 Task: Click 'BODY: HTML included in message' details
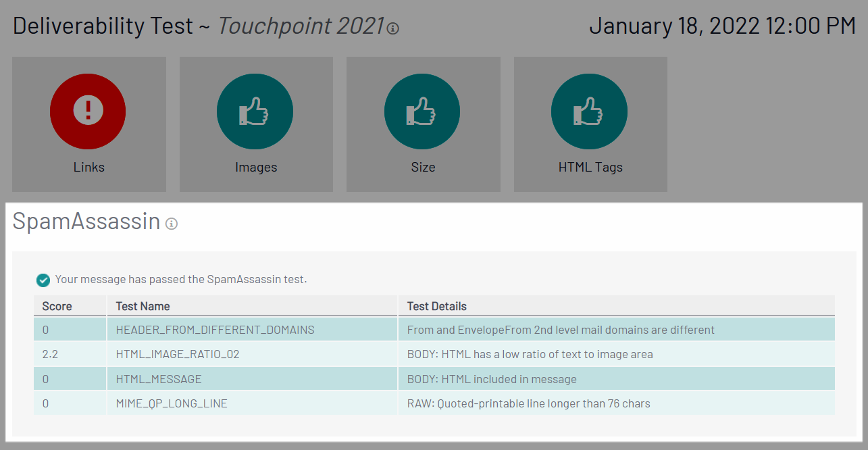click(491, 379)
